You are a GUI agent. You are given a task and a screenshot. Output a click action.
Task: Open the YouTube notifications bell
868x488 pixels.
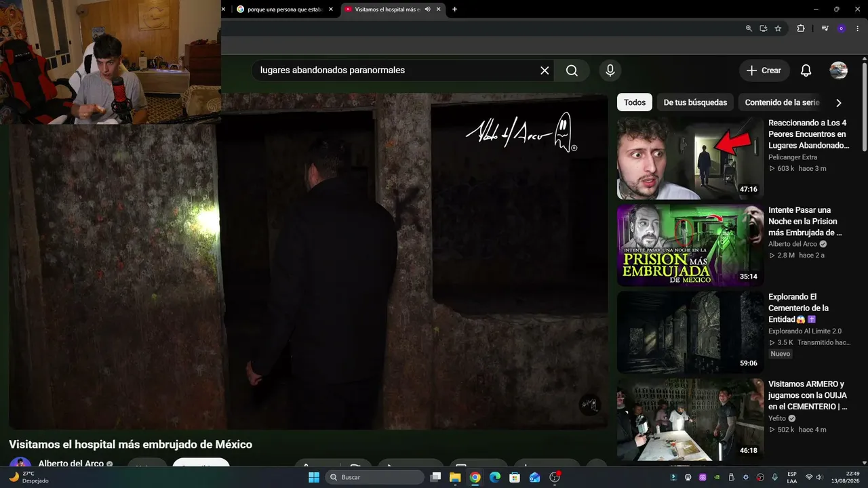(806, 70)
